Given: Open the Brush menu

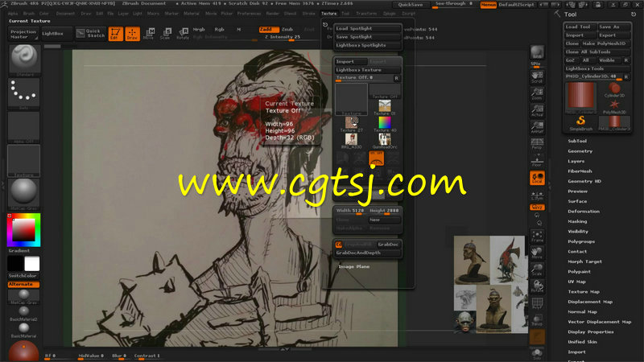Looking at the screenshot, I should (x=29, y=14).
